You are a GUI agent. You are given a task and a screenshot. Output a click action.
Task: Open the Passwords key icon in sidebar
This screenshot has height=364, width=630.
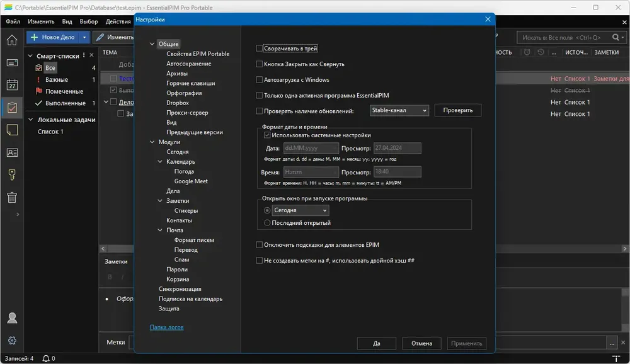pyautogui.click(x=12, y=175)
